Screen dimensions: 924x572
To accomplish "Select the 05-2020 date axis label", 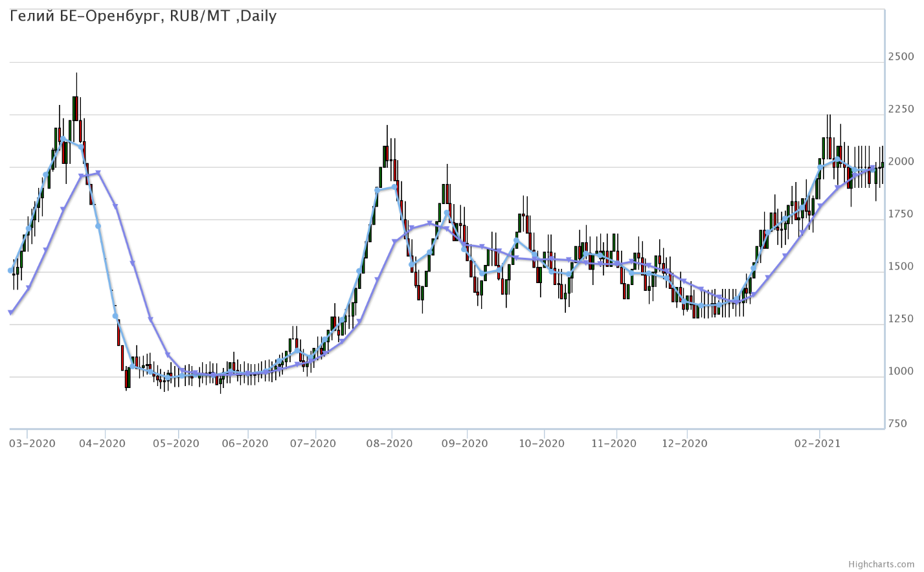I will (x=177, y=443).
